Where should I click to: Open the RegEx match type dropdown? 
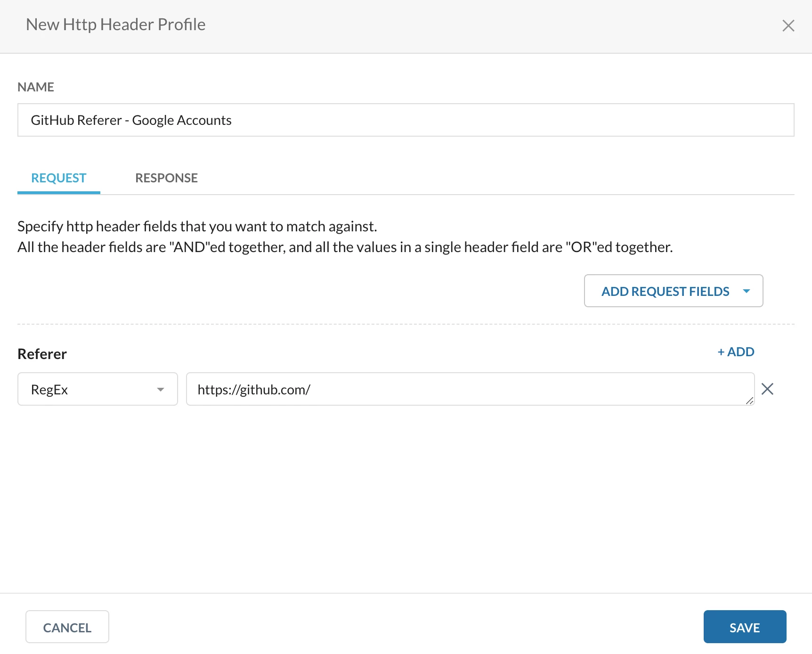(97, 389)
